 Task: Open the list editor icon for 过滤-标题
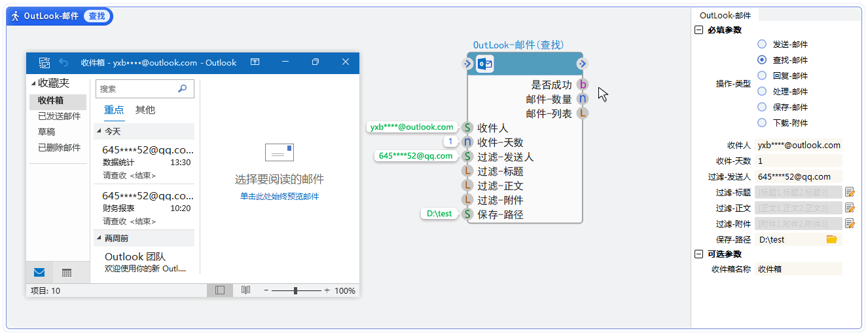coord(850,192)
